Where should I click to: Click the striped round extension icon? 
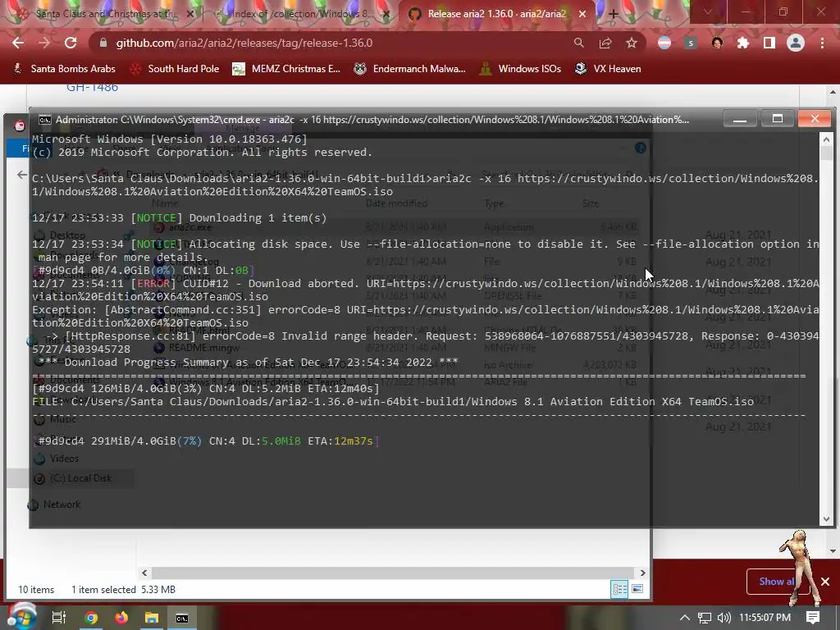pos(664,43)
